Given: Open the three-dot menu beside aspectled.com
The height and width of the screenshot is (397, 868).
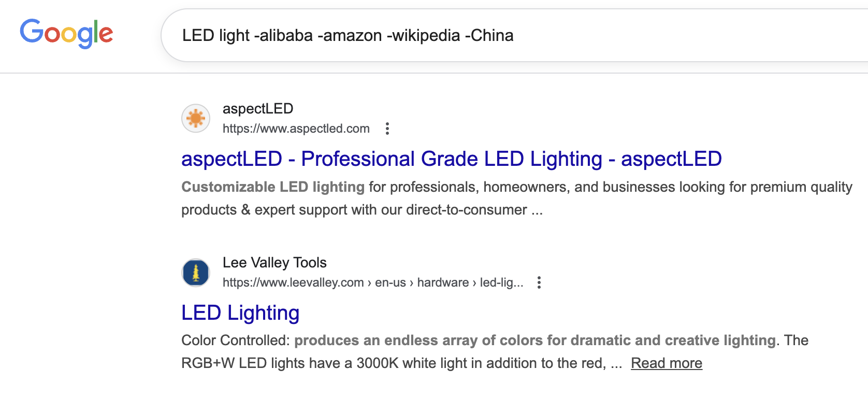Looking at the screenshot, I should pos(387,129).
